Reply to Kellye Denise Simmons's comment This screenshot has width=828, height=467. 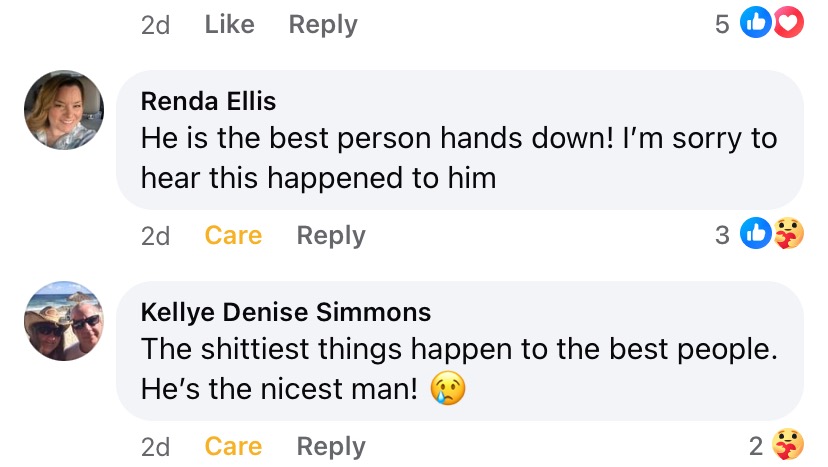331,447
